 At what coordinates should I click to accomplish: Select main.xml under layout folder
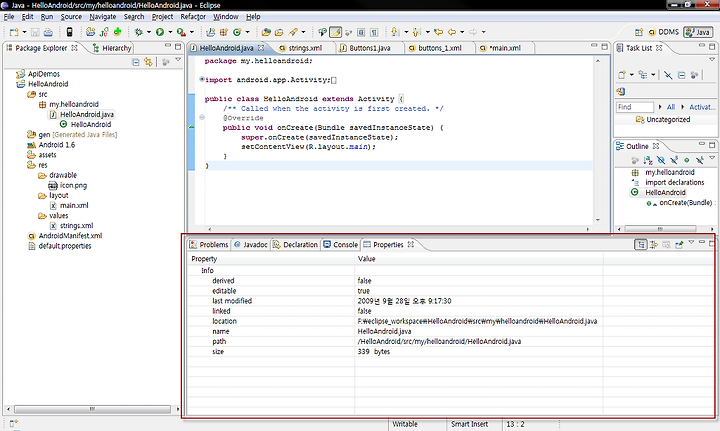(74, 205)
